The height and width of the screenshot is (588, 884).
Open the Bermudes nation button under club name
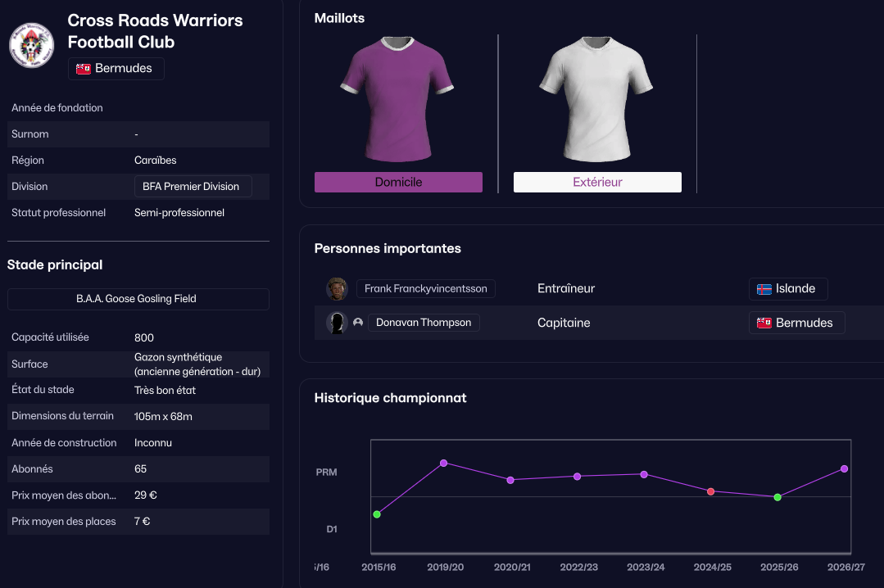coord(116,69)
